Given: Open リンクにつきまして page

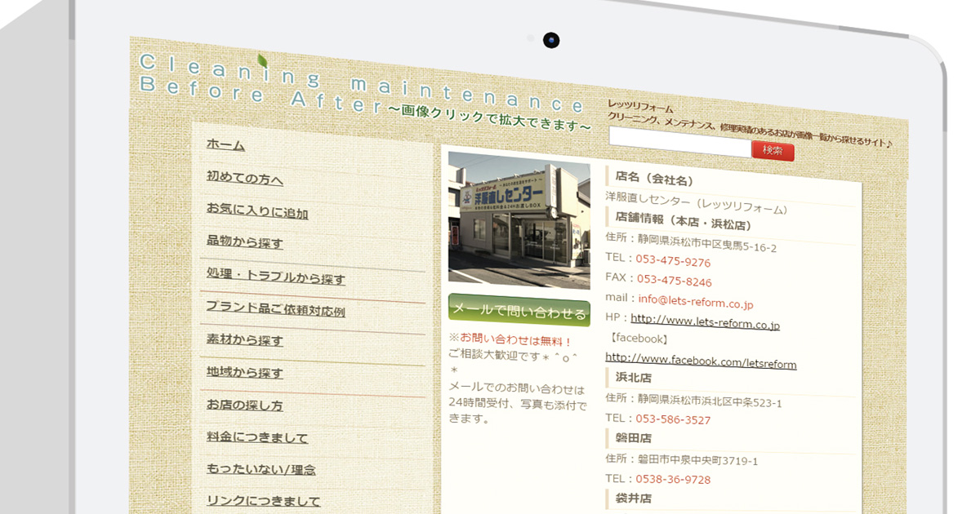Looking at the screenshot, I should (x=264, y=501).
